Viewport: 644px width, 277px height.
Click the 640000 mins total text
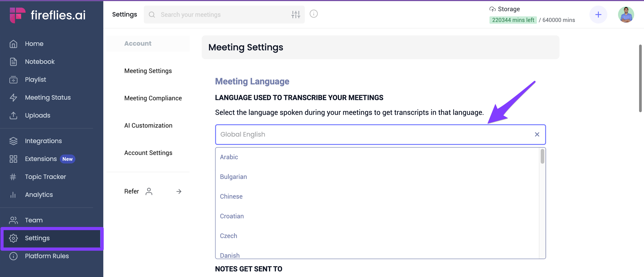coord(559,20)
